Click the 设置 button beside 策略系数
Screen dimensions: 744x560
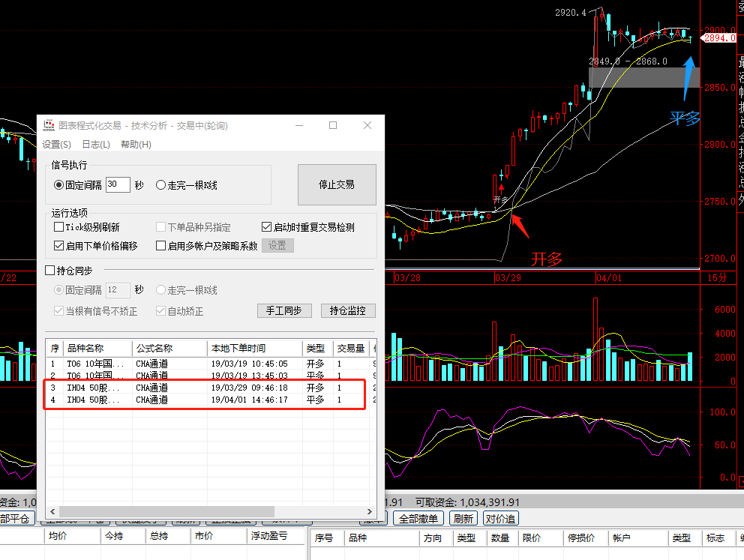[x=277, y=246]
